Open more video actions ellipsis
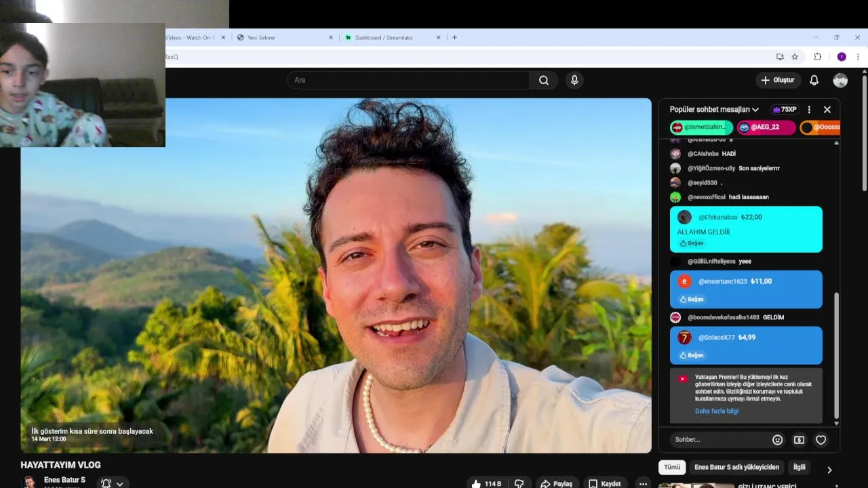 tap(643, 483)
